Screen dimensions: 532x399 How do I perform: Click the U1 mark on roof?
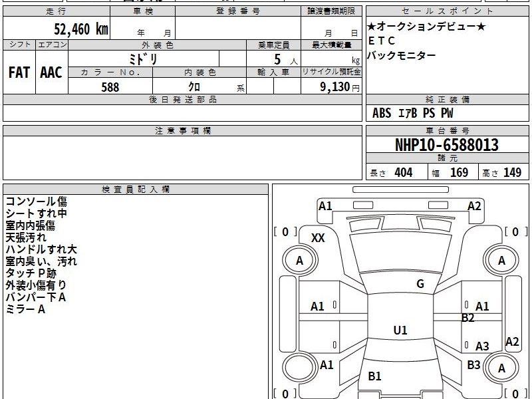400,330
